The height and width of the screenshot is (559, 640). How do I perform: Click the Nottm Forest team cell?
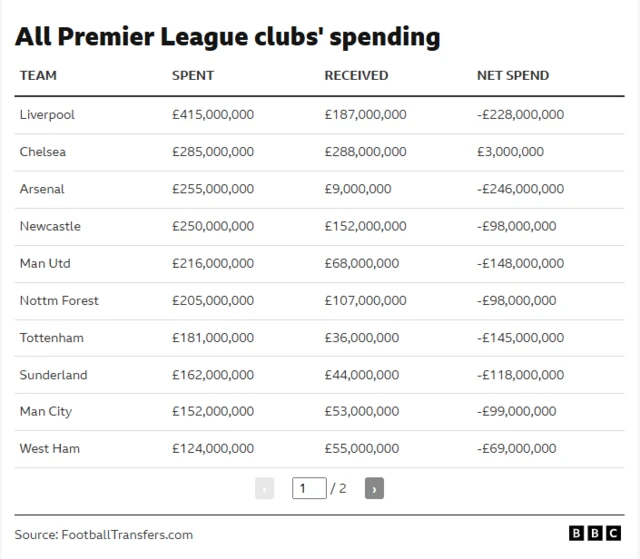pos(59,300)
